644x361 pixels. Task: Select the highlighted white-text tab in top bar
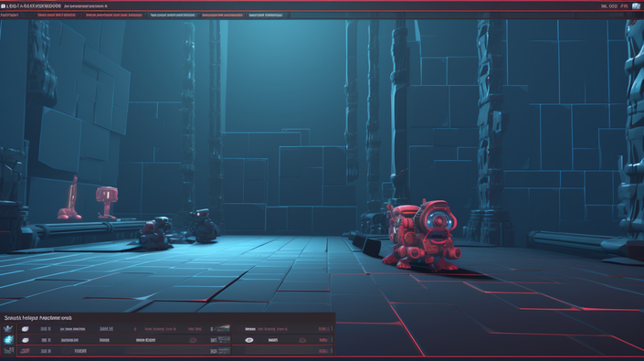click(173, 16)
